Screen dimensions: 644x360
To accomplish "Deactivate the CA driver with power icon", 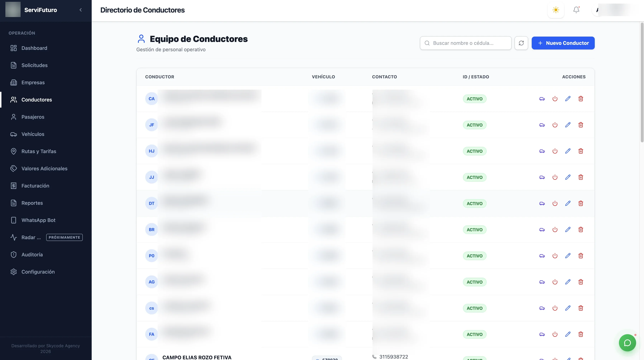I will click(x=555, y=99).
